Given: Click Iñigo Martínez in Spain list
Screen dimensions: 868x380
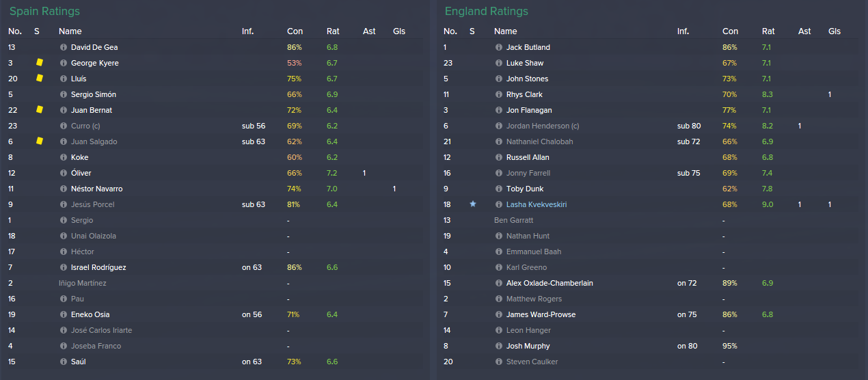Looking at the screenshot, I should [x=83, y=284].
